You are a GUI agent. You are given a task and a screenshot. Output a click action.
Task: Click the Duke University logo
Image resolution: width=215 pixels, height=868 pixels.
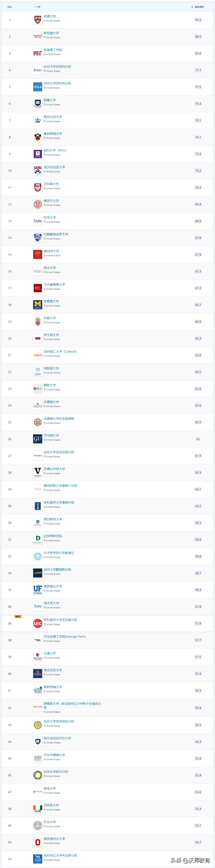click(x=37, y=221)
